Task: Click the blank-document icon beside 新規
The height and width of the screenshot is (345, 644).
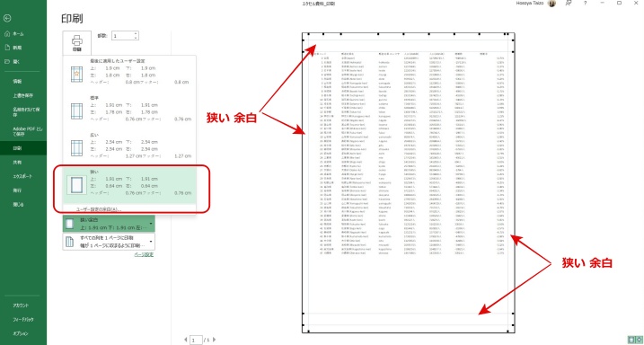Action: click(7, 48)
